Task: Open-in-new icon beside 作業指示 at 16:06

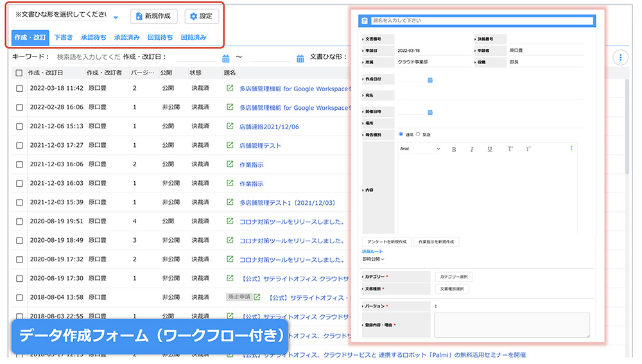Action: point(230,164)
